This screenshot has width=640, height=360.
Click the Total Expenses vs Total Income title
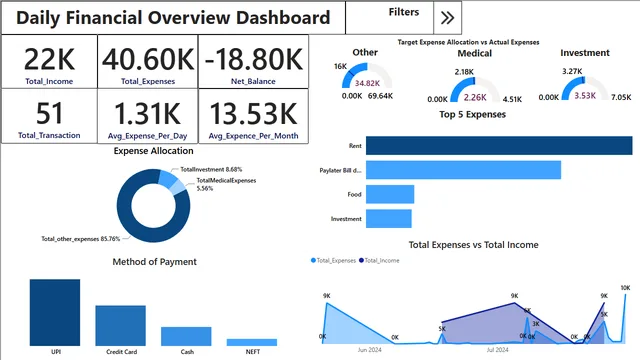click(x=473, y=245)
